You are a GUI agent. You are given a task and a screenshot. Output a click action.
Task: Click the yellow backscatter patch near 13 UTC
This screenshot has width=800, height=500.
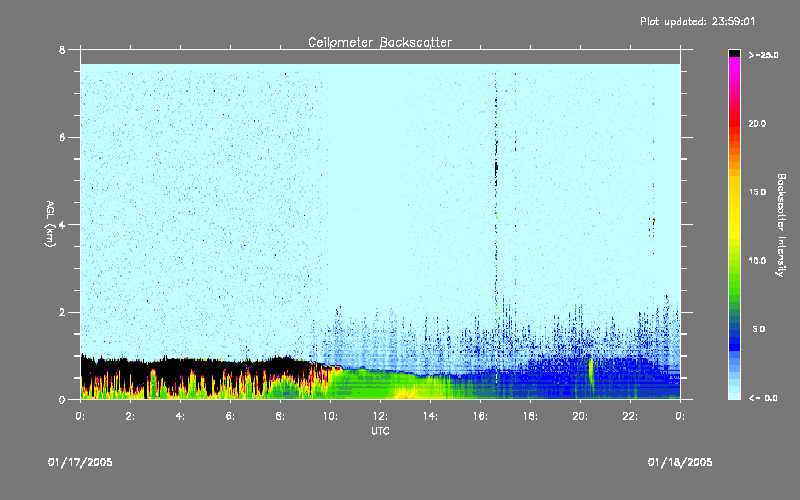(x=406, y=394)
